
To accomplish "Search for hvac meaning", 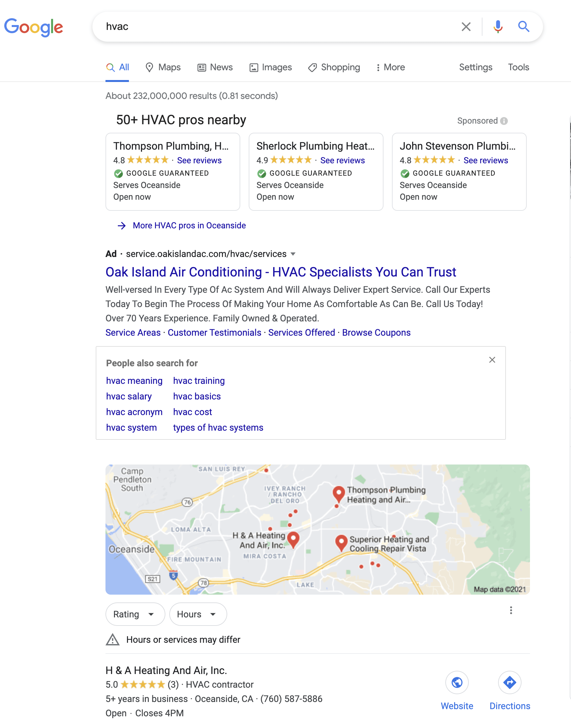I will (x=134, y=381).
